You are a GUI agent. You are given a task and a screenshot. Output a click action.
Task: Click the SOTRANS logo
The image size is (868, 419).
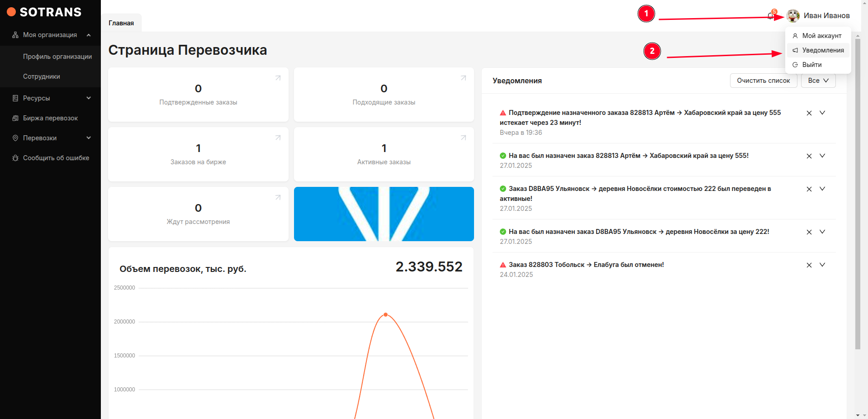tap(44, 12)
